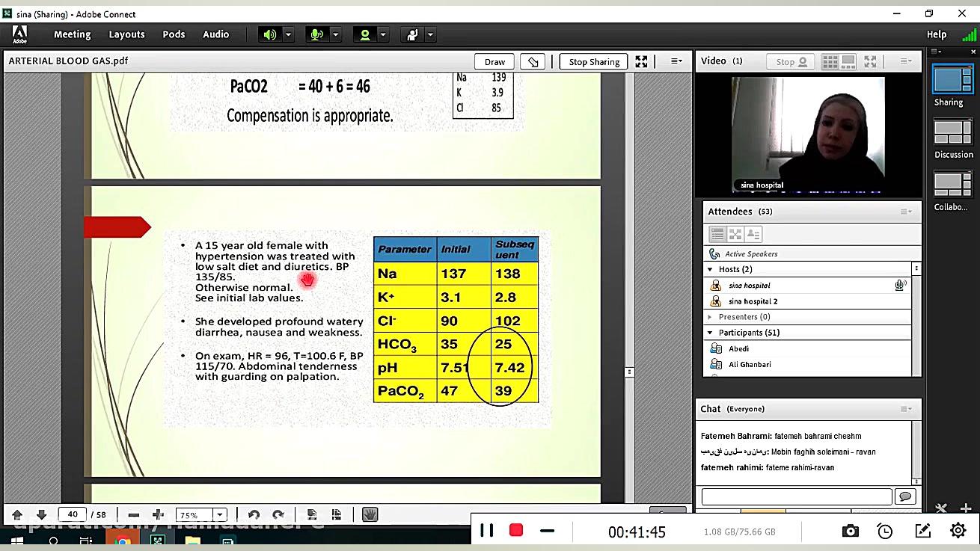Click the zoom in plus icon
This screenshot has width=980, height=551.
click(158, 514)
